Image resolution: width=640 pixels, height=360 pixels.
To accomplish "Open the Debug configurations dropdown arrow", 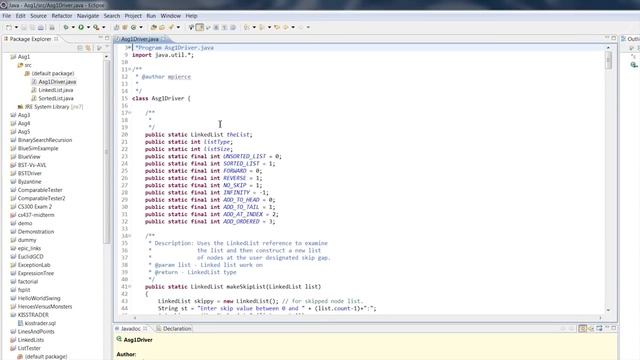I will click(73, 27).
